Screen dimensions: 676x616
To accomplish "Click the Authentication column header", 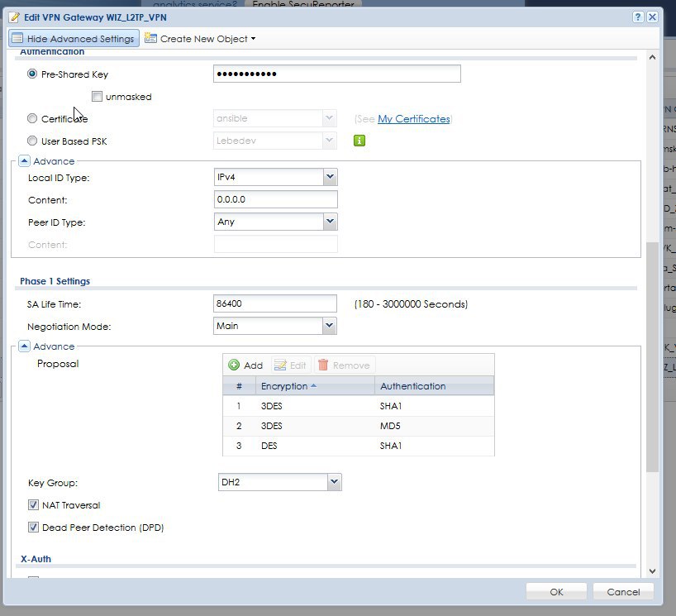I will click(434, 386).
